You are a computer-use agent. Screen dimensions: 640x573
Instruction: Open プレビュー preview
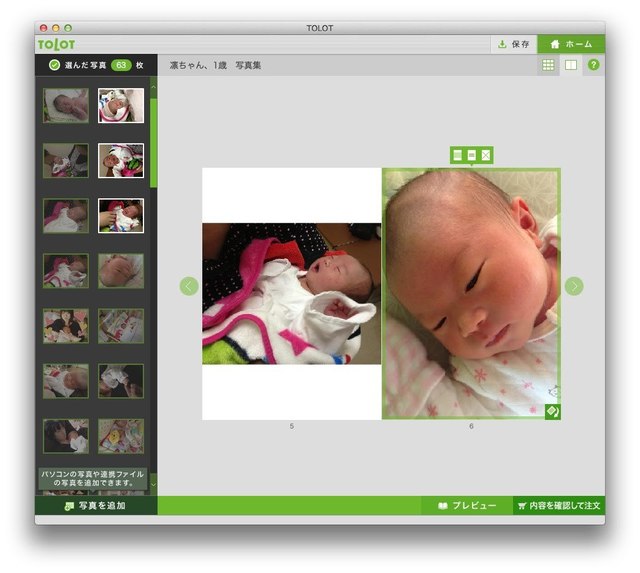coord(466,506)
